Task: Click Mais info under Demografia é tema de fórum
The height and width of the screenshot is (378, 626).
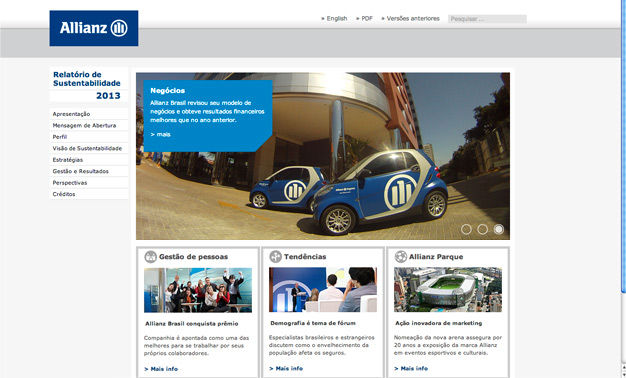Action: point(286,368)
